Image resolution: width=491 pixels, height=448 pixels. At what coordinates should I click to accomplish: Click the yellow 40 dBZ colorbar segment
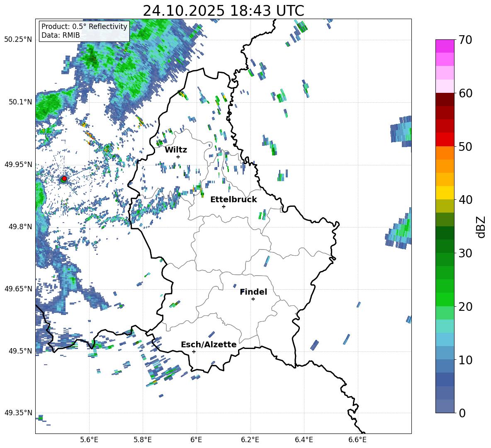[445, 193]
